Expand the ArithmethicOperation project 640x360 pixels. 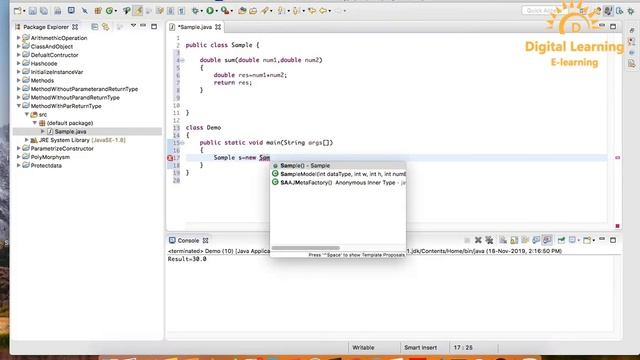point(18,38)
